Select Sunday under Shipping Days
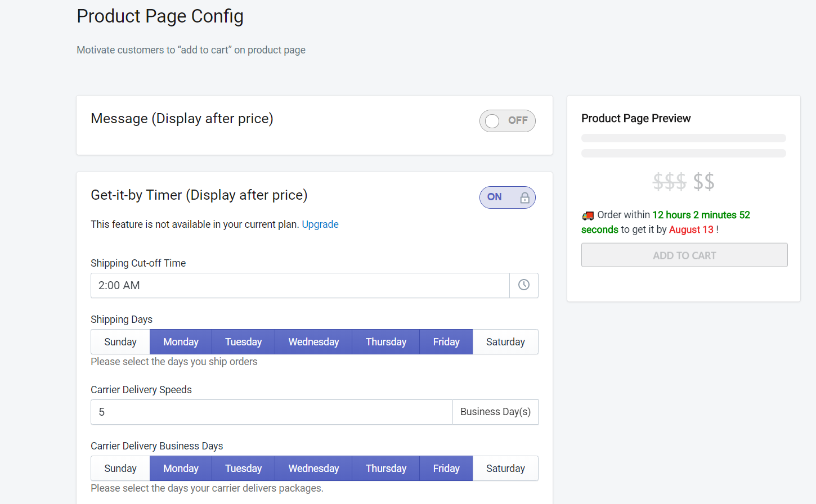Viewport: 816px width, 504px height. tap(120, 342)
